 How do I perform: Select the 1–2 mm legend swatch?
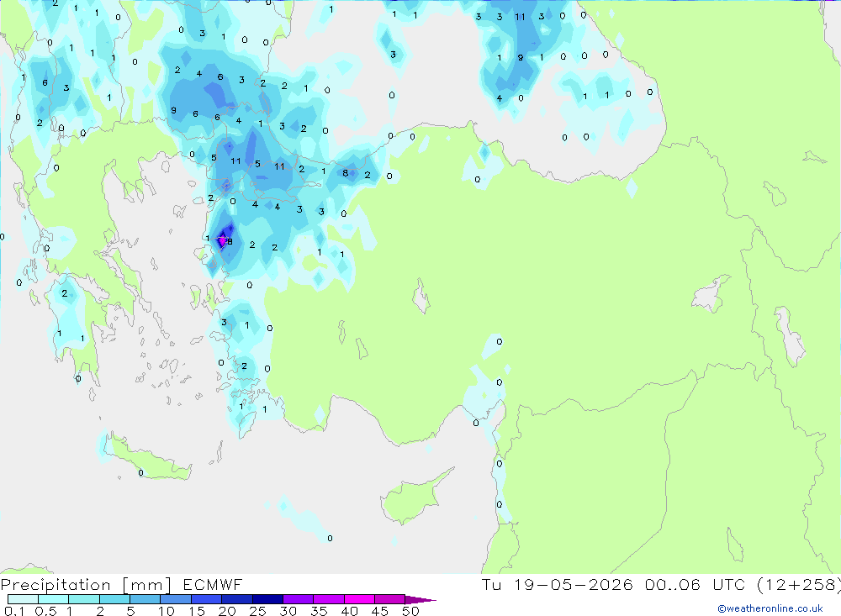click(x=84, y=599)
